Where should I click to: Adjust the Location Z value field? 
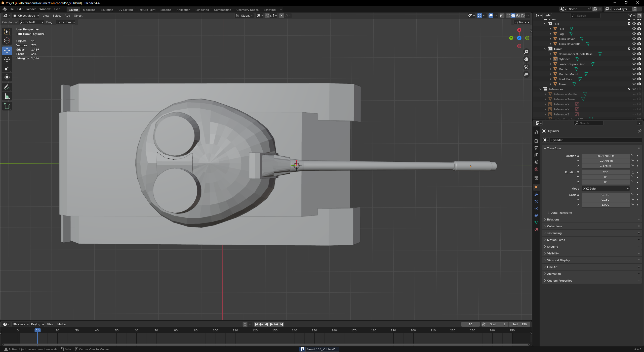605,166
